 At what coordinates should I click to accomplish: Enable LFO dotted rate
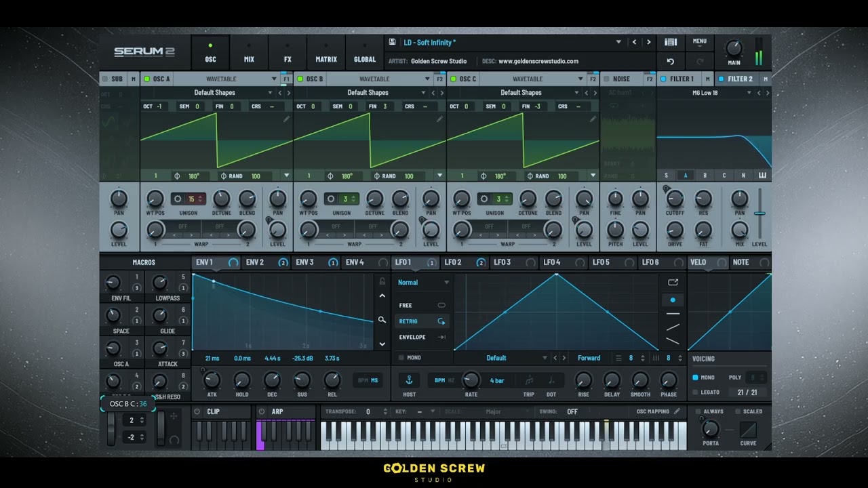pyautogui.click(x=551, y=380)
